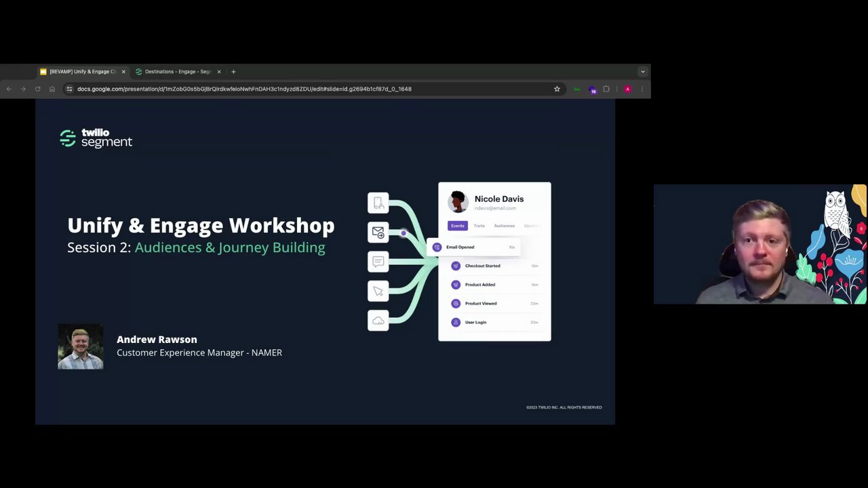This screenshot has width=868, height=488.
Task: Click the Product Viewed event label
Action: click(x=481, y=304)
